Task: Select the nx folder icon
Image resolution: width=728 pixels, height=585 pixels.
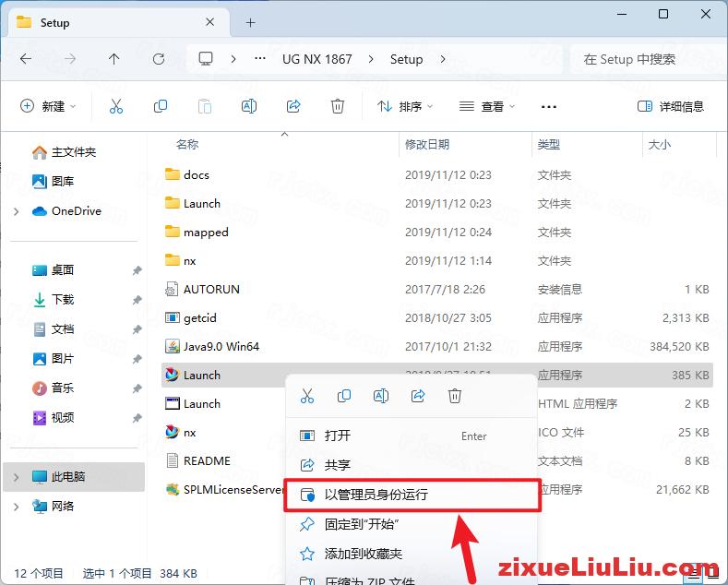Action: click(173, 260)
